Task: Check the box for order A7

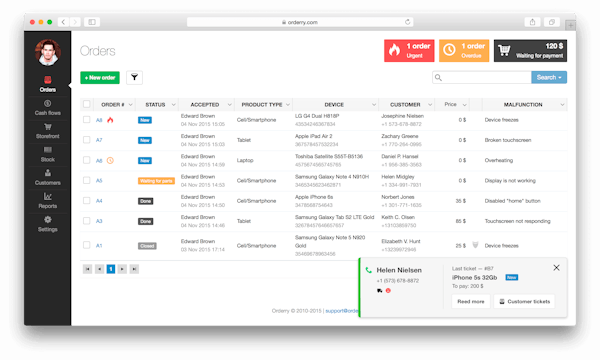Action: click(86, 140)
